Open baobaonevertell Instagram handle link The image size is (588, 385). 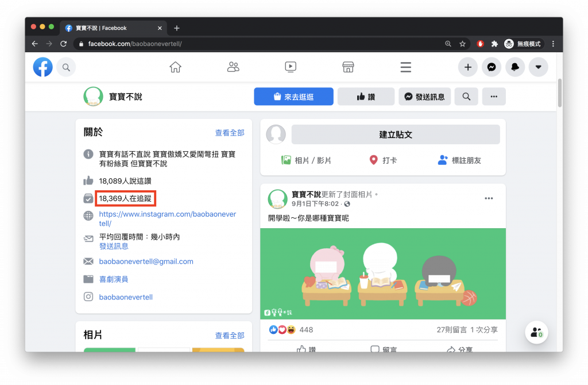tap(126, 297)
